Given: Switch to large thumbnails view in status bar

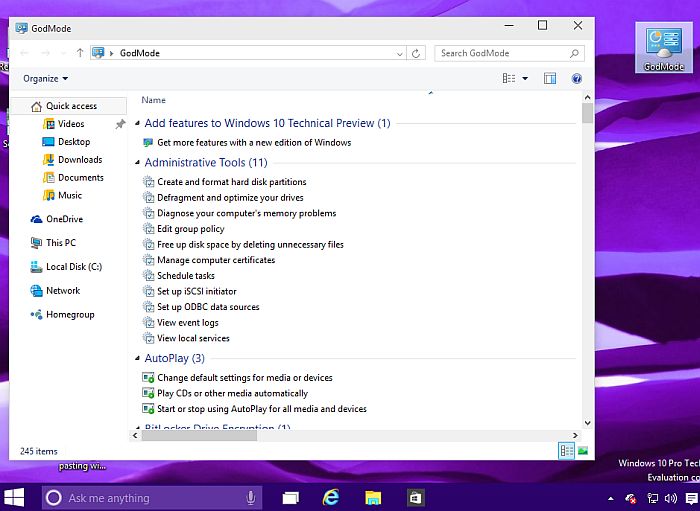Looking at the screenshot, I should [583, 451].
